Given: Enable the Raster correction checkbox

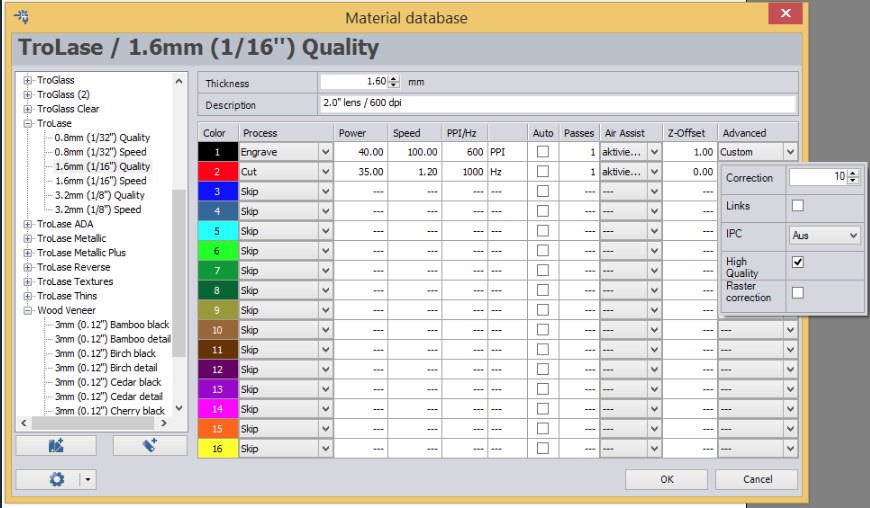Looking at the screenshot, I should point(797,292).
